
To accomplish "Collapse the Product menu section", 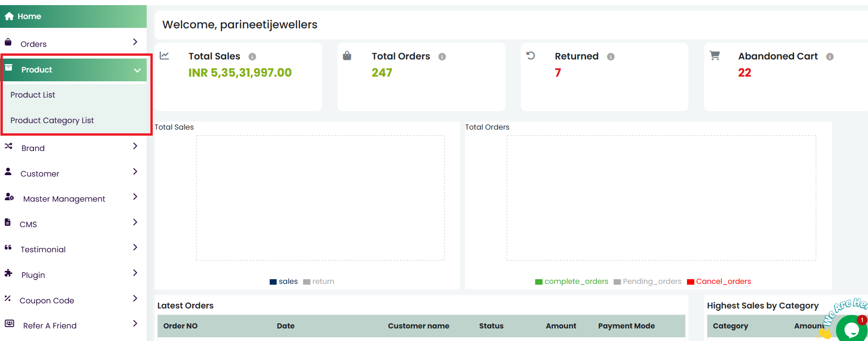I will [x=137, y=70].
